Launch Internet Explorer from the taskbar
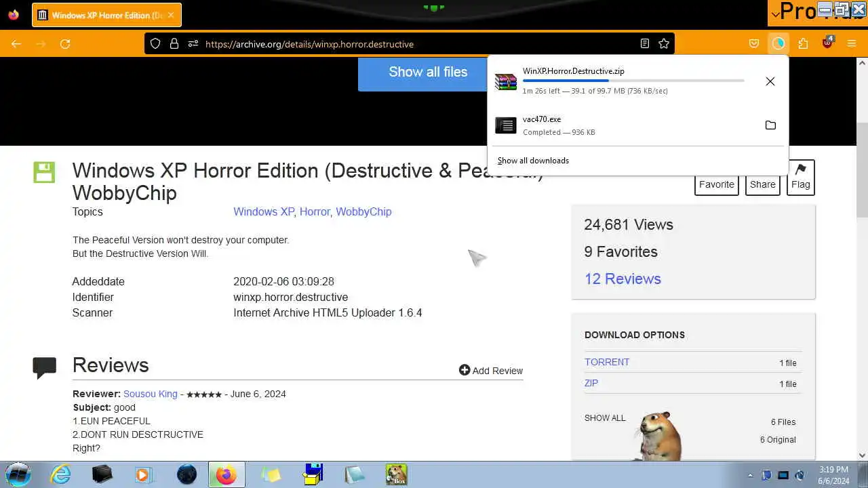Image resolution: width=868 pixels, height=488 pixels. [61, 474]
